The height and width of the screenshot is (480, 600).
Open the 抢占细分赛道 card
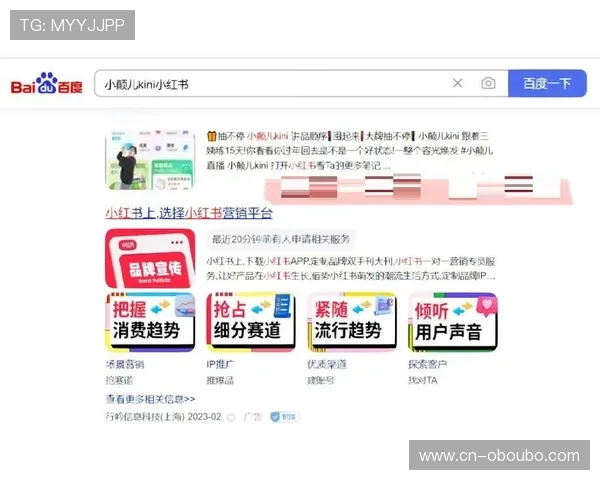[251, 322]
